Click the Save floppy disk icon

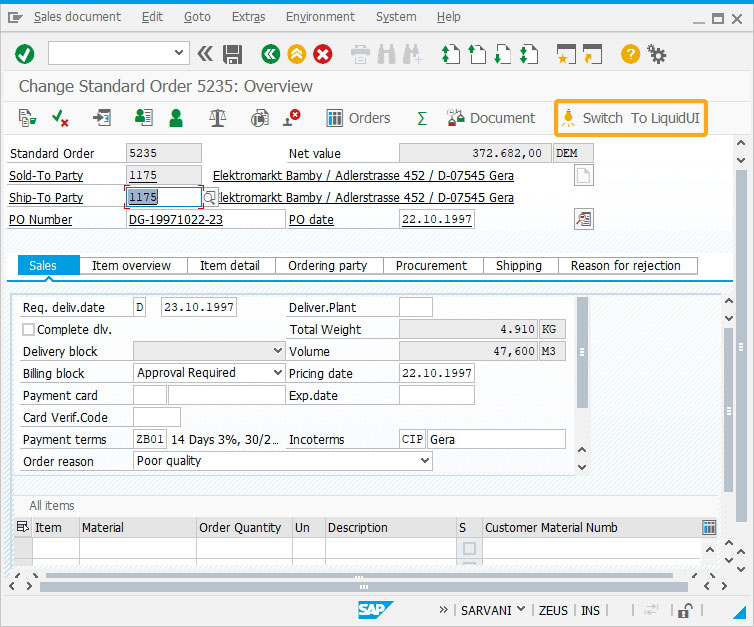point(233,54)
